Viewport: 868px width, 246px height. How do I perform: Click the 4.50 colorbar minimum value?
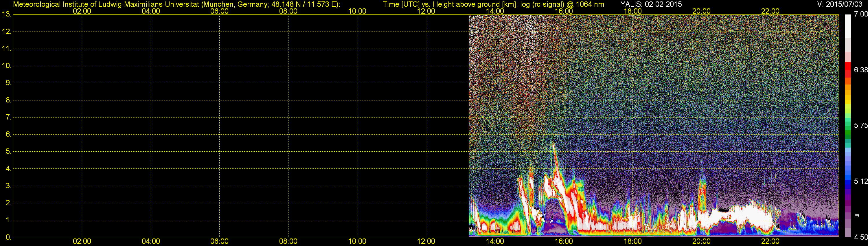point(860,237)
